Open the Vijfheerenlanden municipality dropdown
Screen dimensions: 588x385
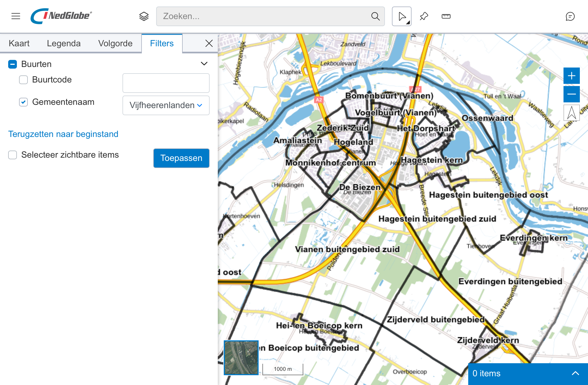(166, 105)
